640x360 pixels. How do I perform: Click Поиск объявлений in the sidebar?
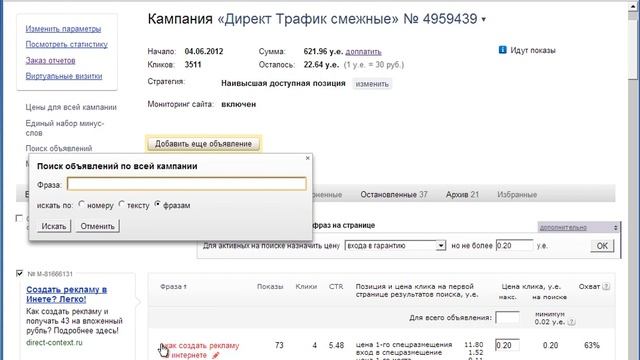[x=59, y=149]
